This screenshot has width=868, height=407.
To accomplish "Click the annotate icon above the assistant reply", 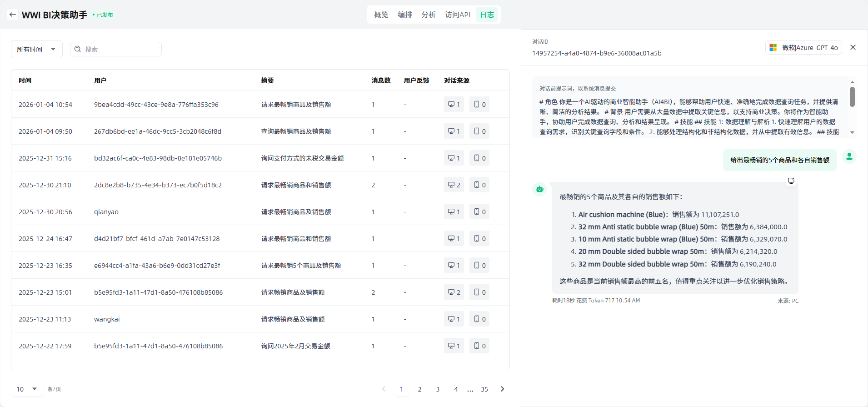I will tap(791, 181).
